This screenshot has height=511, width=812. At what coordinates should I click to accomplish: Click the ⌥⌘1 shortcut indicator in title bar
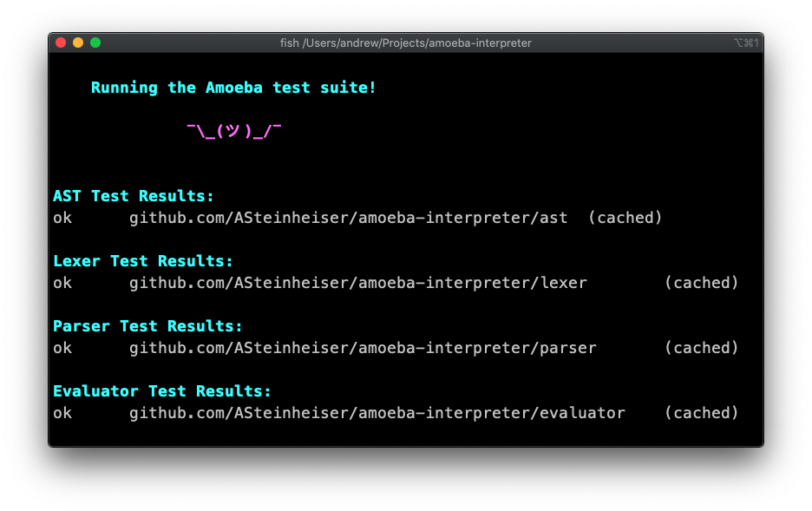click(746, 43)
